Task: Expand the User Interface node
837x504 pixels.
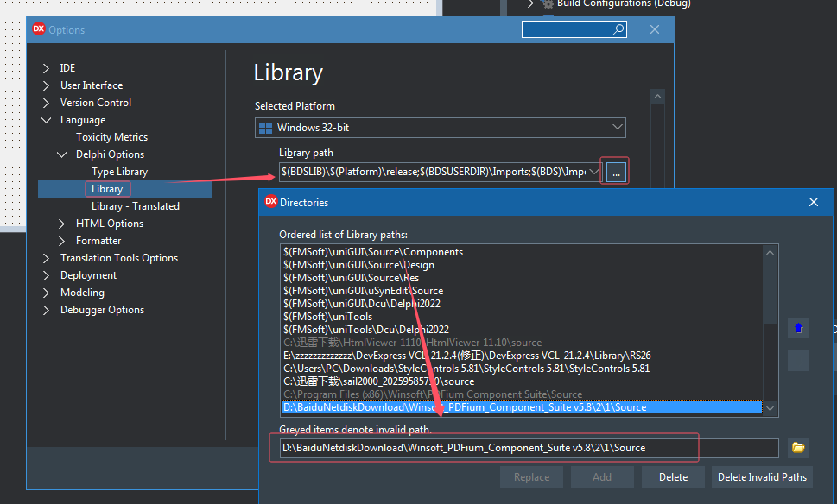Action: 46,85
